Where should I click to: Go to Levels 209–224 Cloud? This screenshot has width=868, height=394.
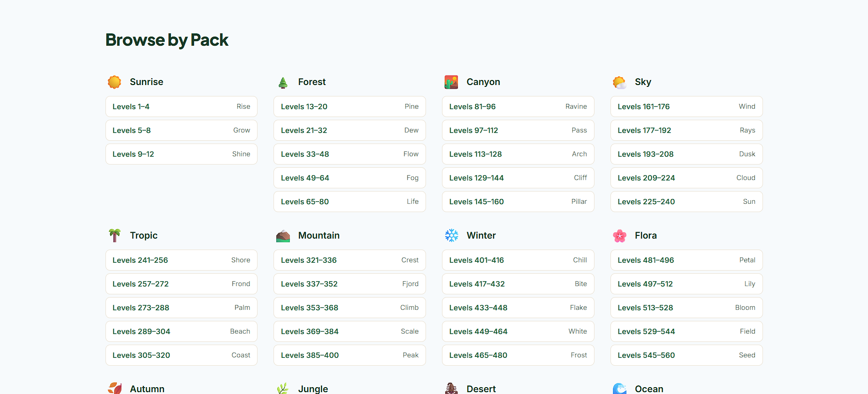687,178
